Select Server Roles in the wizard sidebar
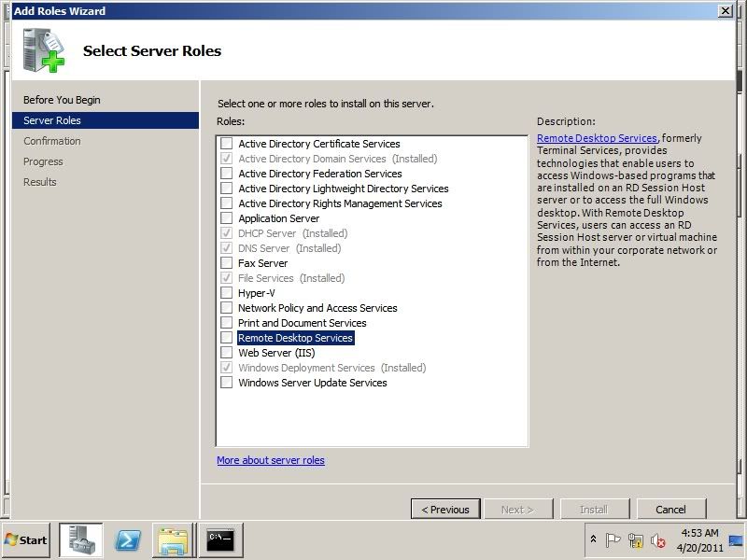 [52, 120]
